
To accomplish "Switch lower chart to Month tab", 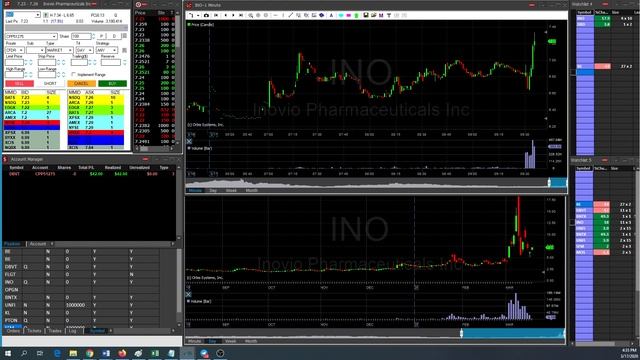I will [251, 341].
